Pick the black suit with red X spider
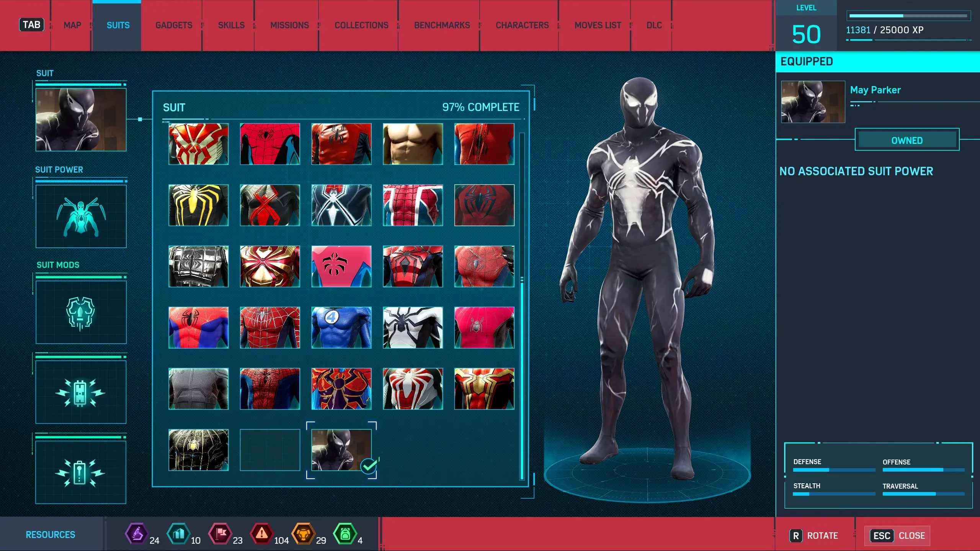980x551 pixels. point(270,205)
